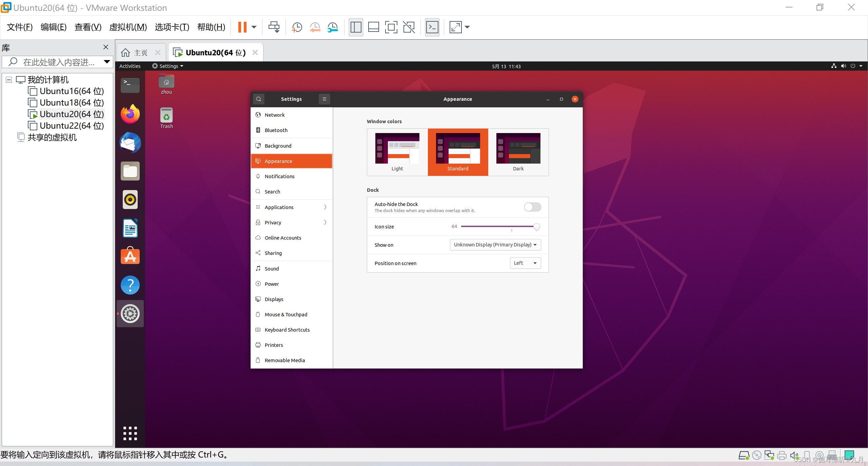Open Ubuntu Software from the dock

[130, 256]
